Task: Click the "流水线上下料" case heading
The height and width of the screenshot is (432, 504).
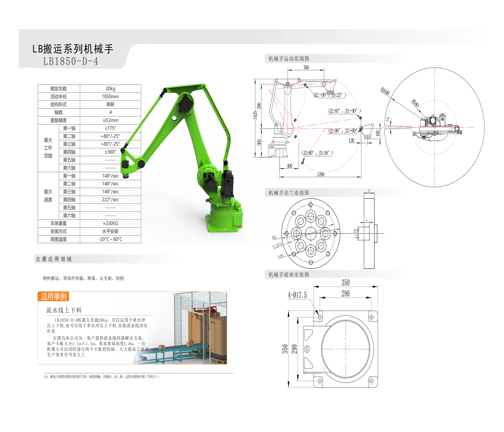Action: [64, 310]
